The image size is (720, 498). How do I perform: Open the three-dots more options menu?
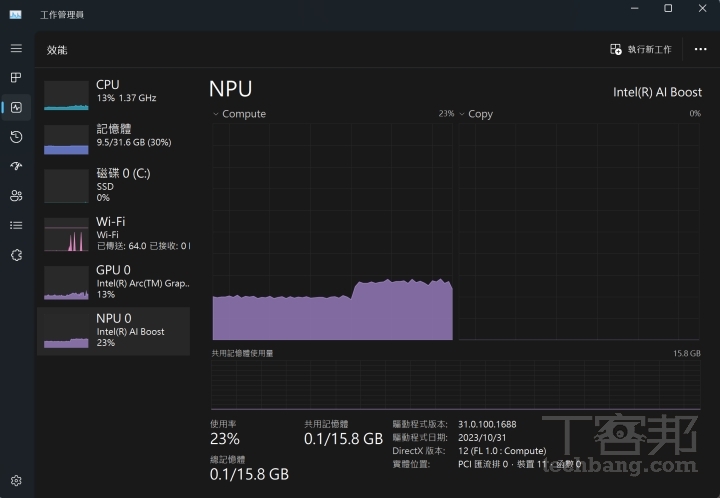(700, 49)
